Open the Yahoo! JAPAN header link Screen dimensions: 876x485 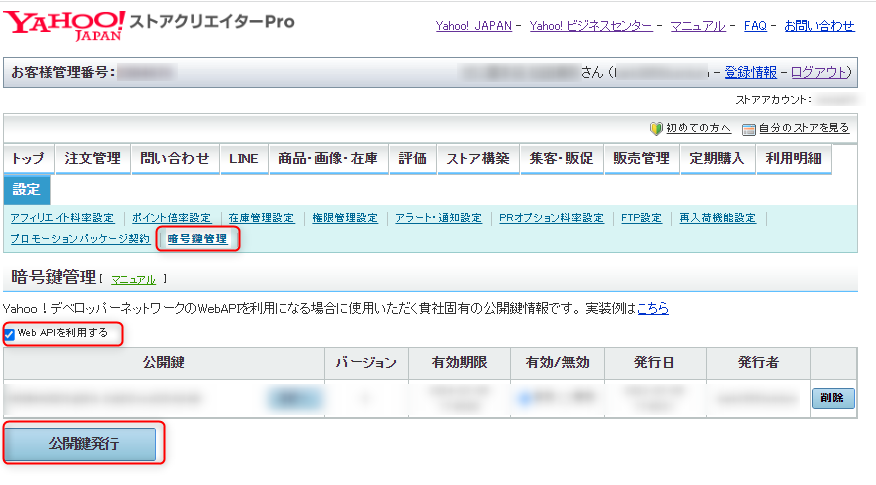pyautogui.click(x=473, y=26)
